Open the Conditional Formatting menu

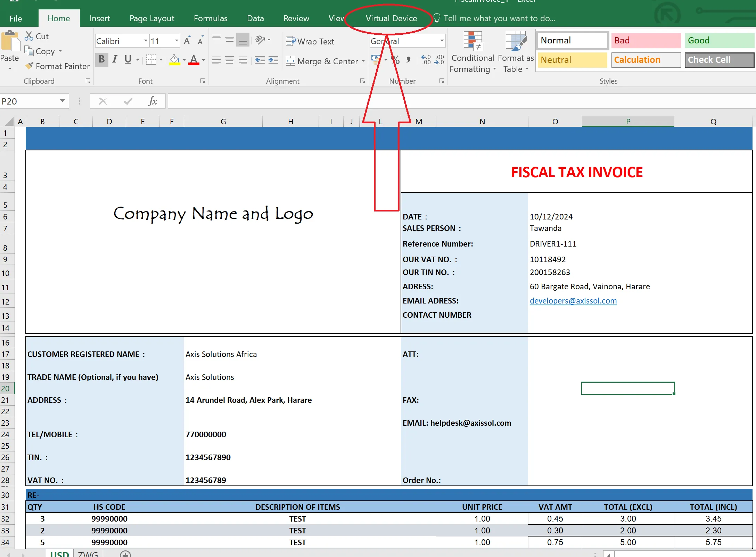(472, 52)
